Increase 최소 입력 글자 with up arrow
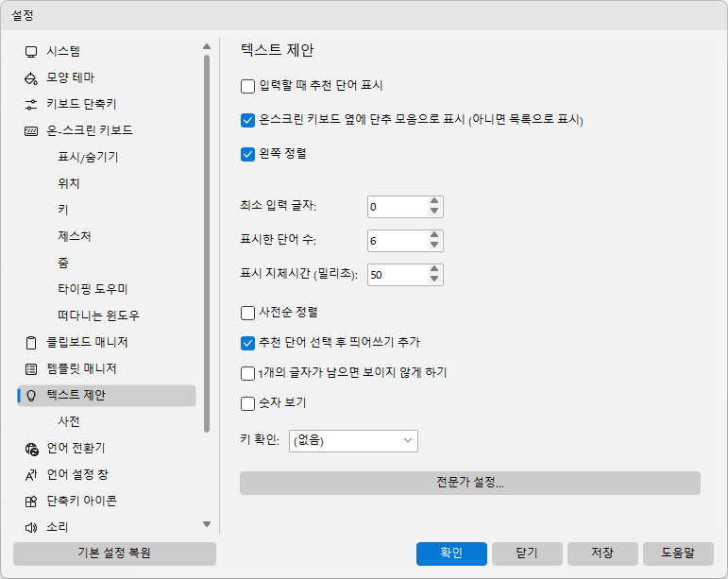Viewport: 728px width, 579px height. [434, 201]
